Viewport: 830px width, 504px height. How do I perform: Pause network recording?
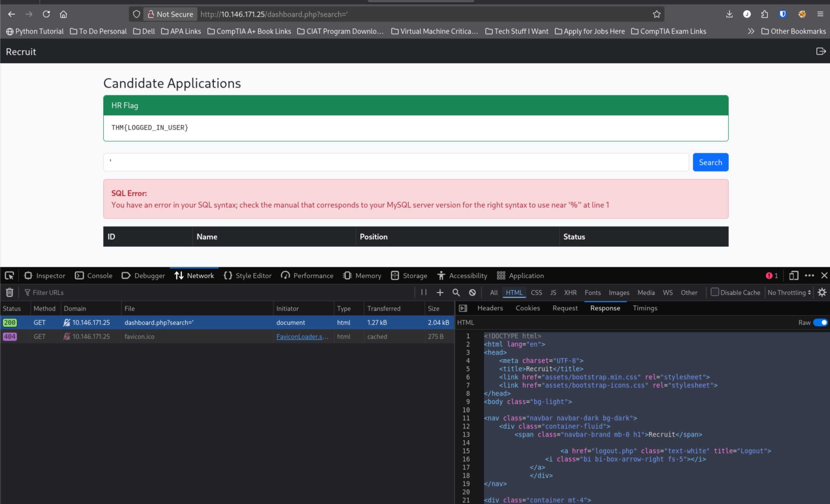tap(424, 292)
